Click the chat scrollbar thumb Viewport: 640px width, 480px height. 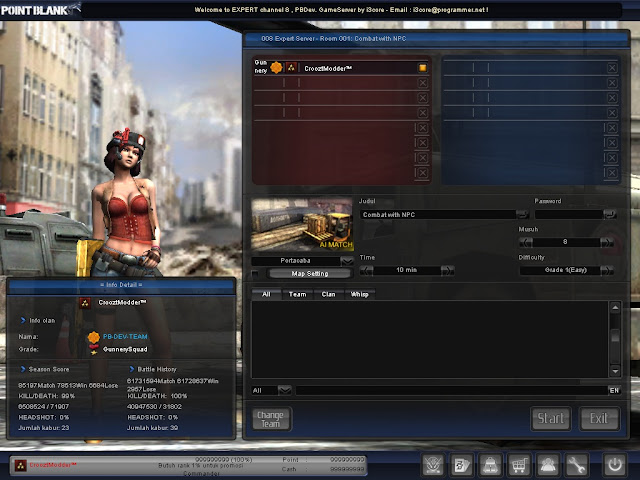[x=615, y=336]
